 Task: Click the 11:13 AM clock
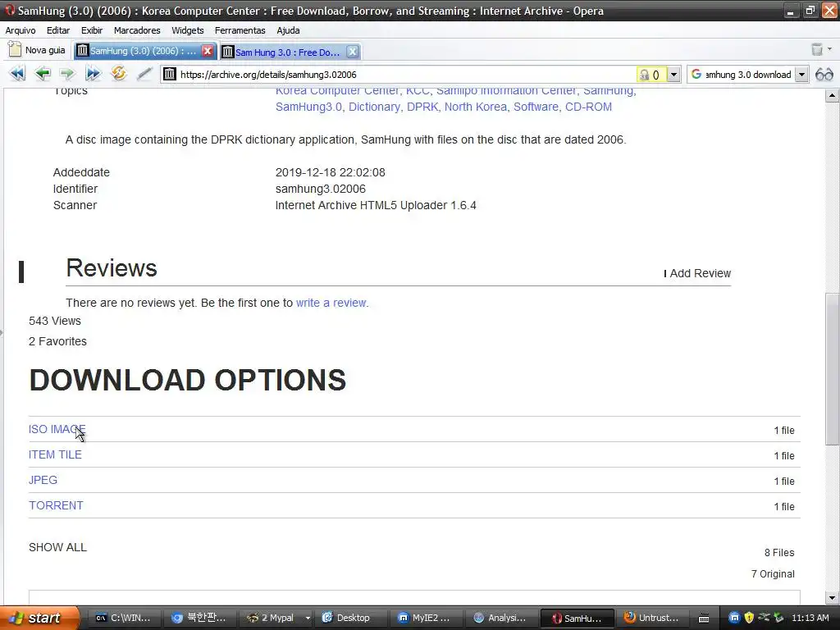pyautogui.click(x=810, y=618)
